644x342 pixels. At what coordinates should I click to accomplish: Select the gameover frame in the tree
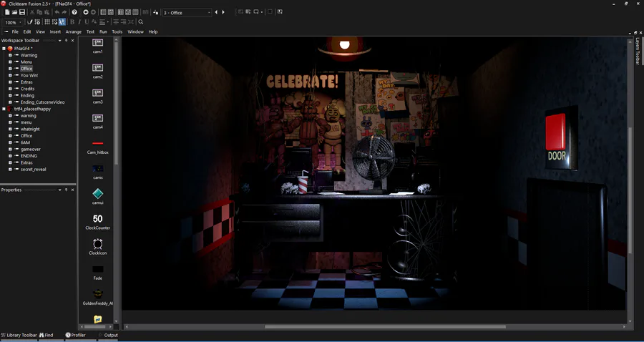point(31,150)
